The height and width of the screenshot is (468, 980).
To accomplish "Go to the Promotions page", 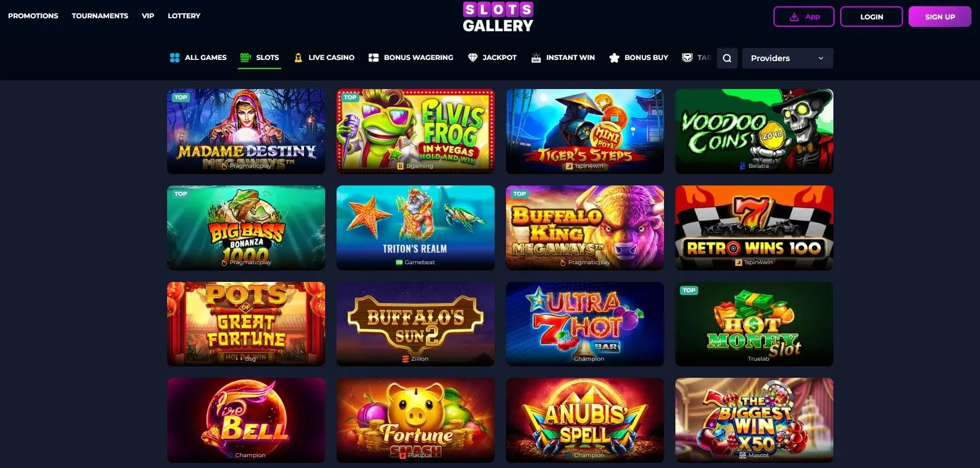I will pyautogui.click(x=33, y=16).
